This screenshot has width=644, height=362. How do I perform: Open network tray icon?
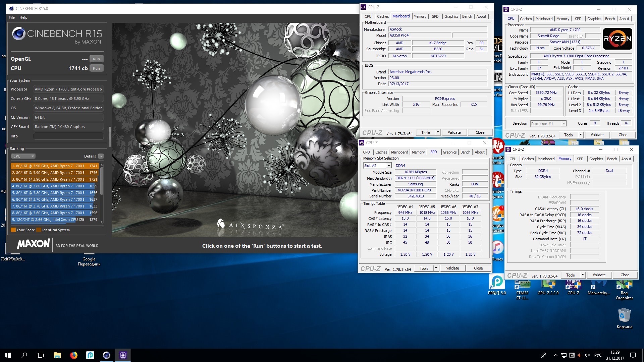564,355
